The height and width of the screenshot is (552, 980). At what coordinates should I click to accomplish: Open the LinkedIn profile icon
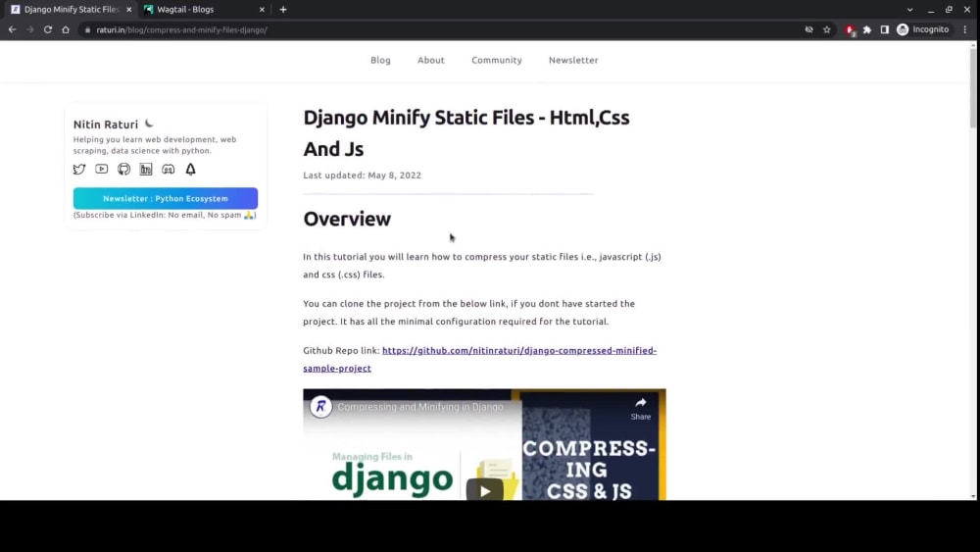click(x=146, y=169)
